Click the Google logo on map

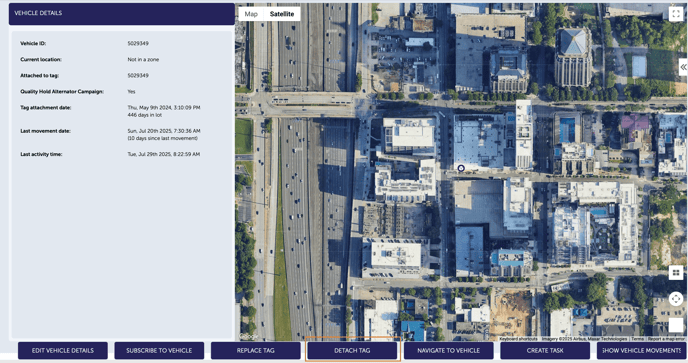coord(248,337)
